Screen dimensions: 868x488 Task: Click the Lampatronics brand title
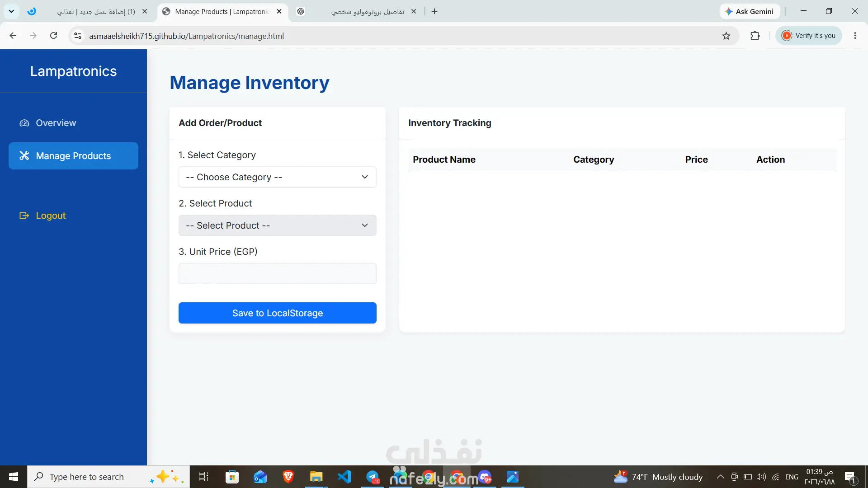coord(73,71)
